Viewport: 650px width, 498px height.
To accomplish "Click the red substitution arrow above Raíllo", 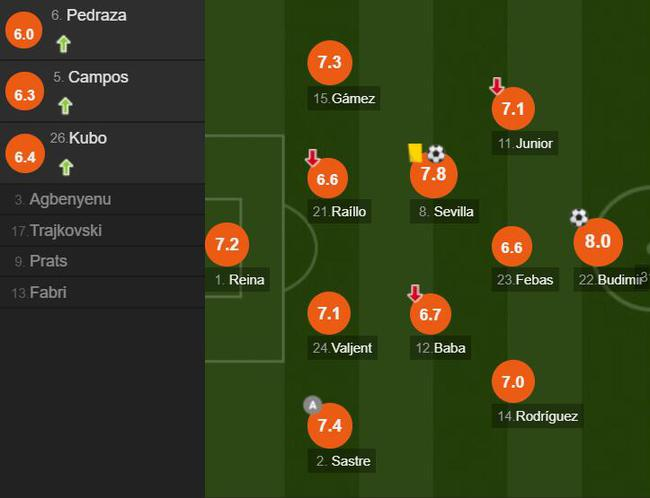I will click(313, 158).
